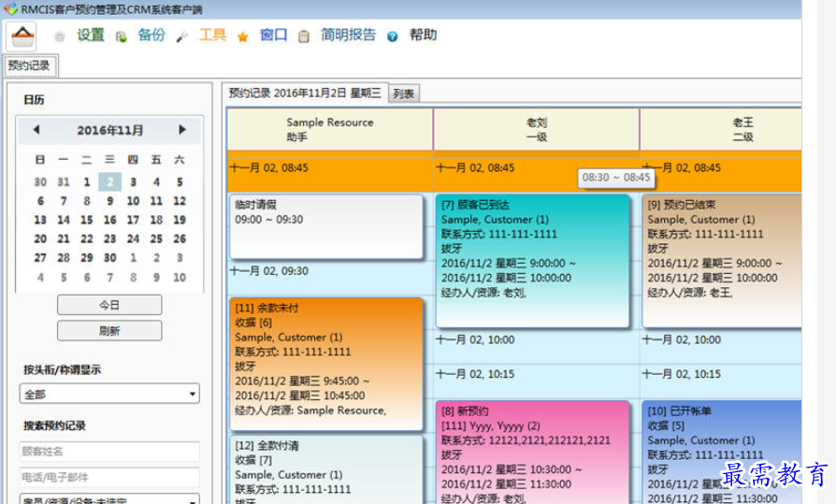
Task: Switch to the 列表 tab
Action: (404, 94)
